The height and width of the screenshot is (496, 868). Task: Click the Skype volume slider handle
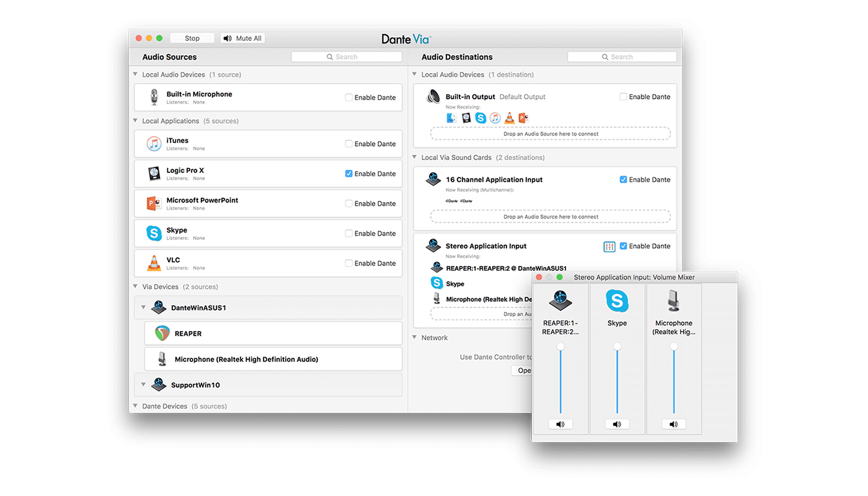point(617,347)
